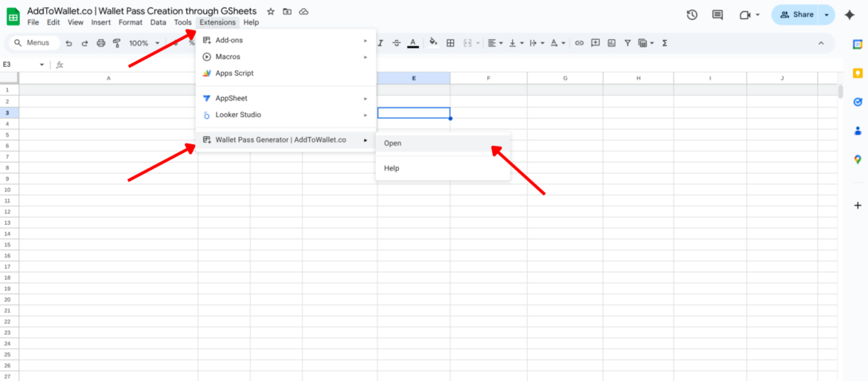Pick a cell fill color
Screen dimensions: 868x381
(x=433, y=42)
